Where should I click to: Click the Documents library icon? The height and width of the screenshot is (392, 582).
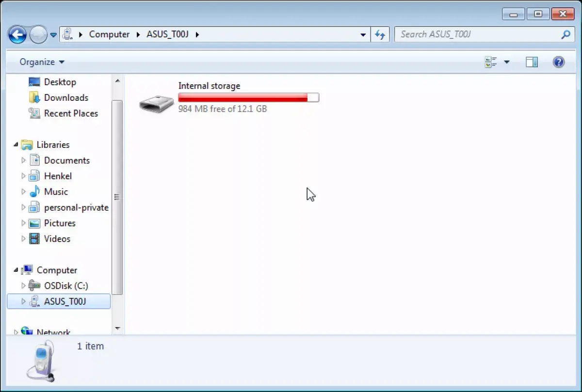tap(34, 160)
